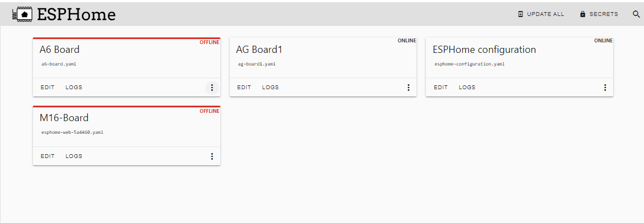View logs for M16-Board
This screenshot has width=644, height=223.
pos(74,156)
